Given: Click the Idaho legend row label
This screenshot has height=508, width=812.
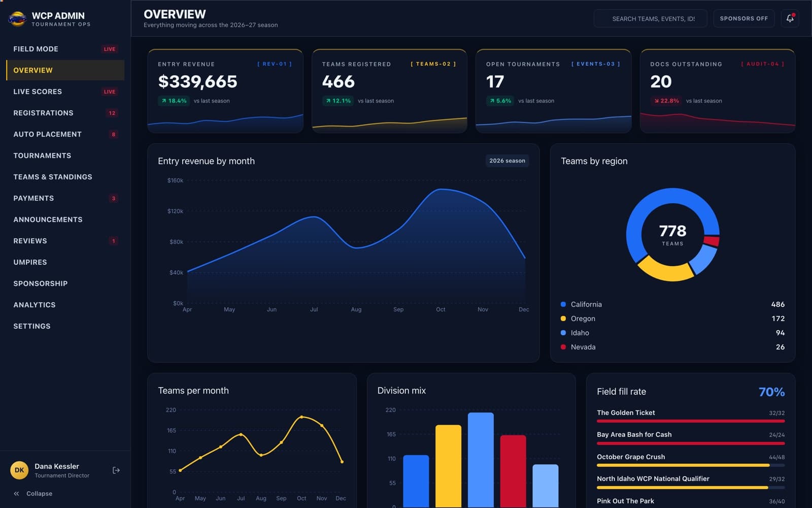Looking at the screenshot, I should tap(580, 333).
